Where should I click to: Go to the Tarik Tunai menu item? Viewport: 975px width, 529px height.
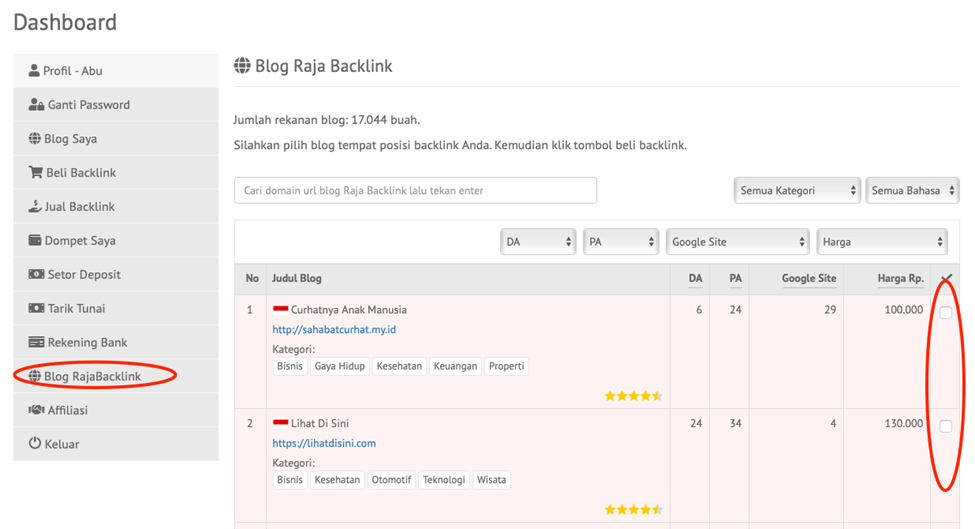coord(76,309)
